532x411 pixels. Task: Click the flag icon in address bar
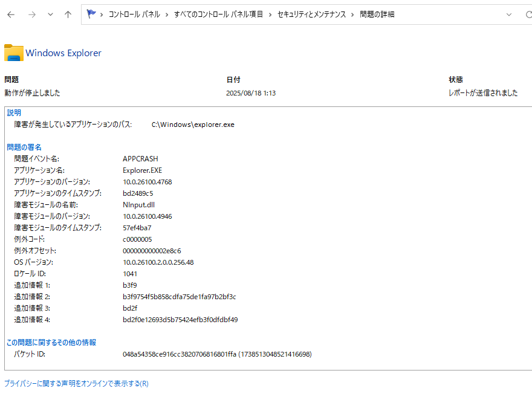[x=91, y=14]
